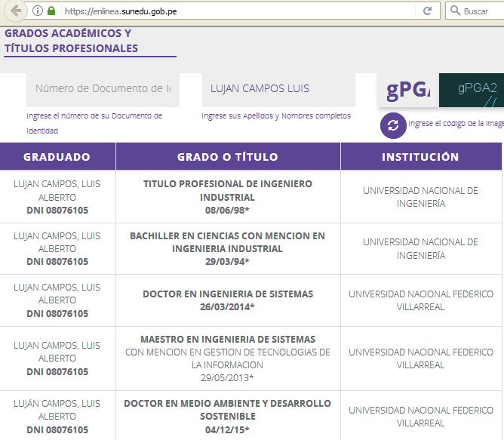
Task: Select LUJÁN CAMPOS, LUIS ALBERTO name in last row
Action: click(x=57, y=410)
